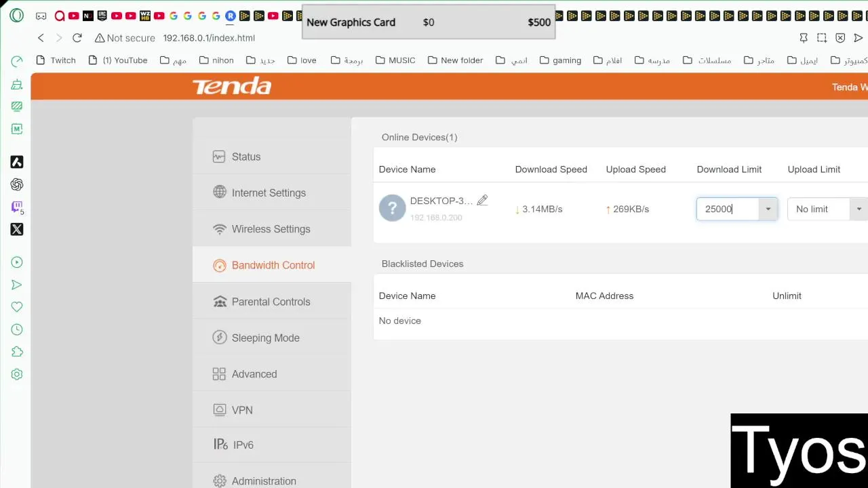Open the Aria AI icon in the sidebar
The image size is (868, 488).
click(17, 162)
